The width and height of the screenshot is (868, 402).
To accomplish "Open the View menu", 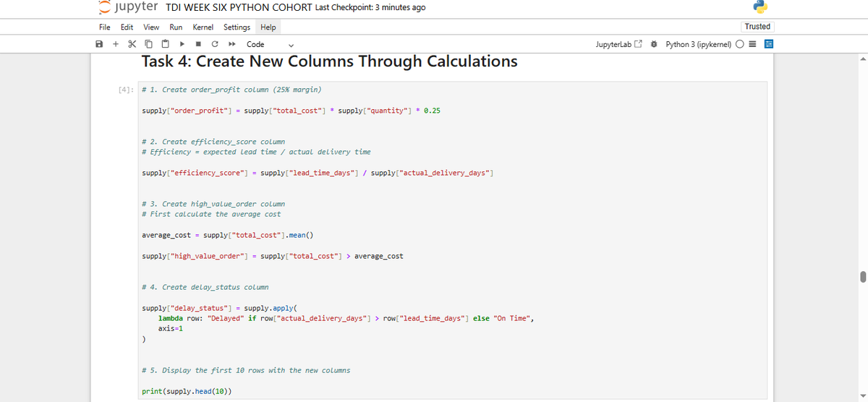I will (151, 27).
